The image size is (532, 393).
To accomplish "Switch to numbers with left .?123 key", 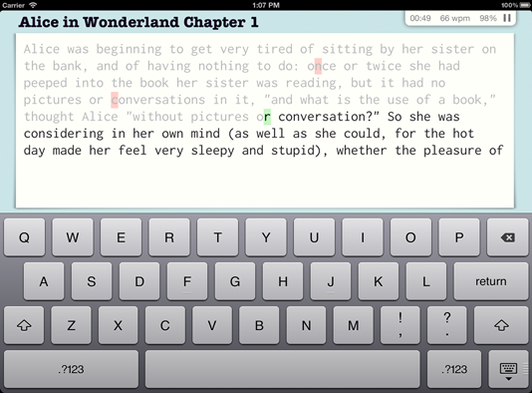I will click(x=72, y=369).
